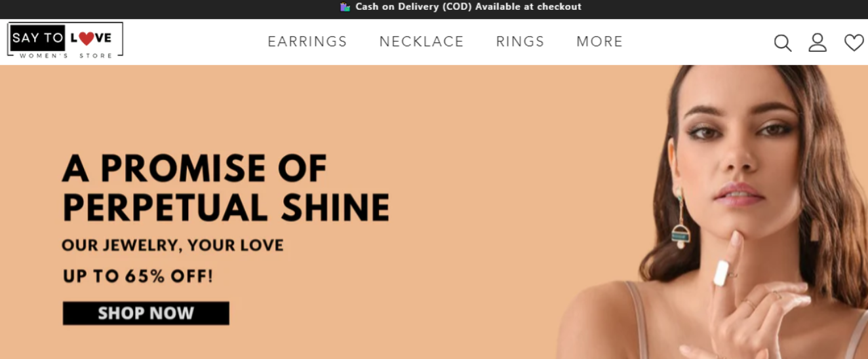Image resolution: width=868 pixels, height=359 pixels.
Task: Click the red heart in the logo
Action: click(87, 39)
